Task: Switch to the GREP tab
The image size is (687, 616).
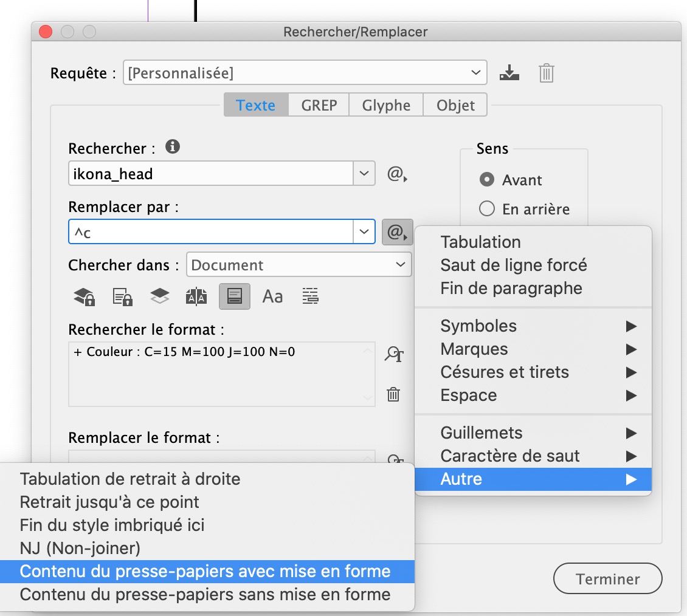Action: point(319,105)
